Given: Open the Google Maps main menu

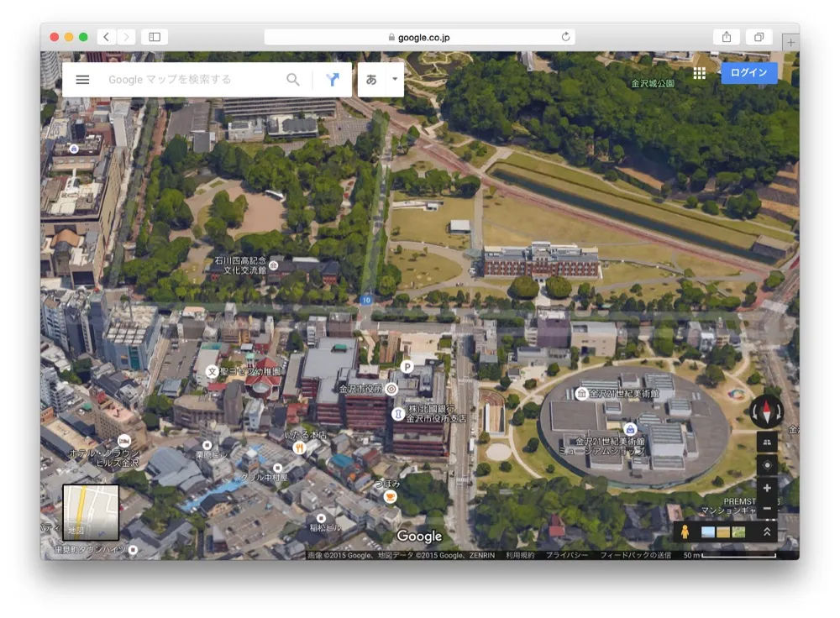Looking at the screenshot, I should [x=82, y=80].
